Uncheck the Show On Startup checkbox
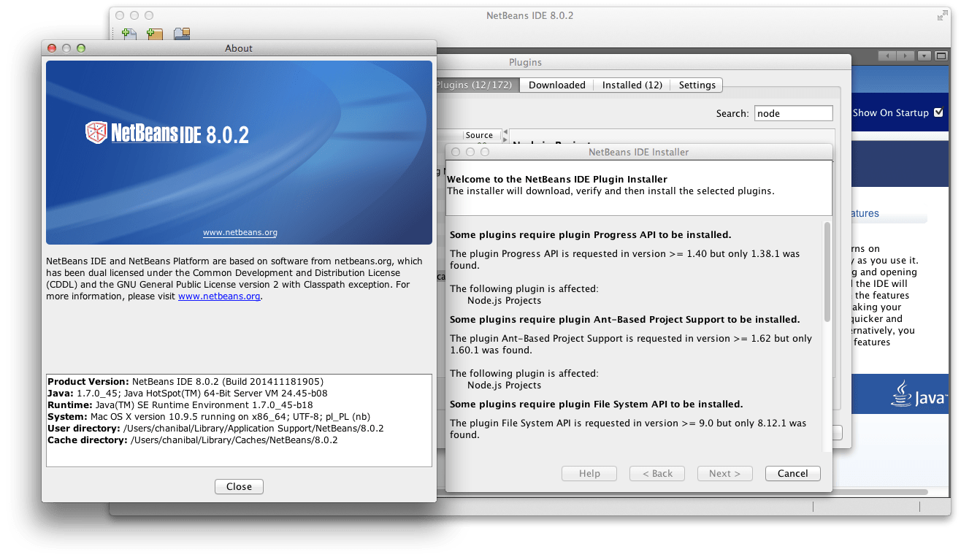Image resolution: width=961 pixels, height=560 pixels. tap(938, 112)
